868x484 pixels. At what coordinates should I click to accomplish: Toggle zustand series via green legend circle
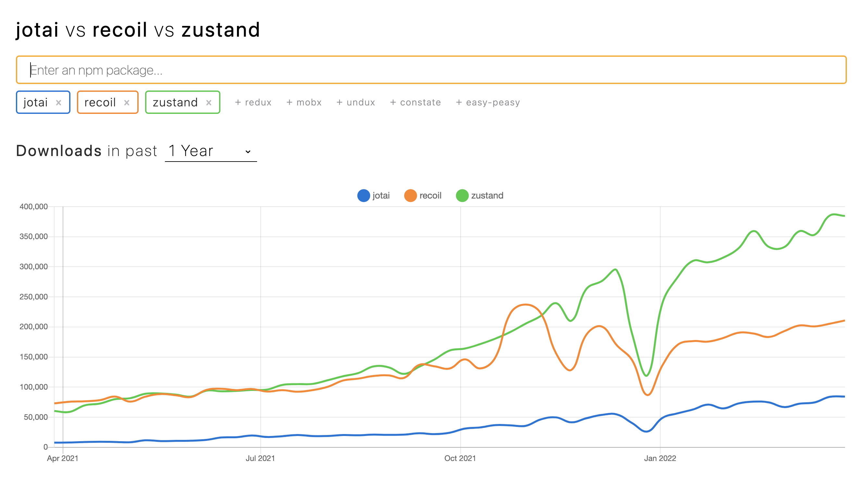[462, 196]
